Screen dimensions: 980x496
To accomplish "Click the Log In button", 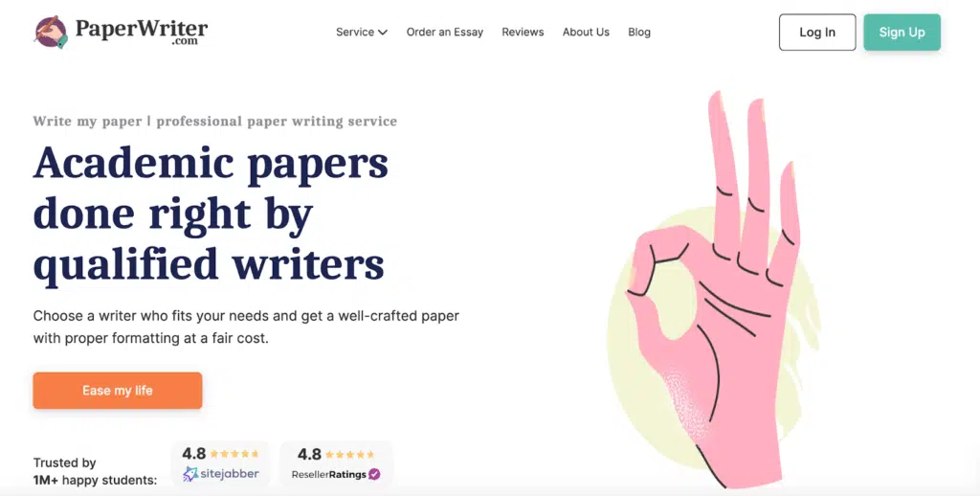I will click(x=817, y=33).
